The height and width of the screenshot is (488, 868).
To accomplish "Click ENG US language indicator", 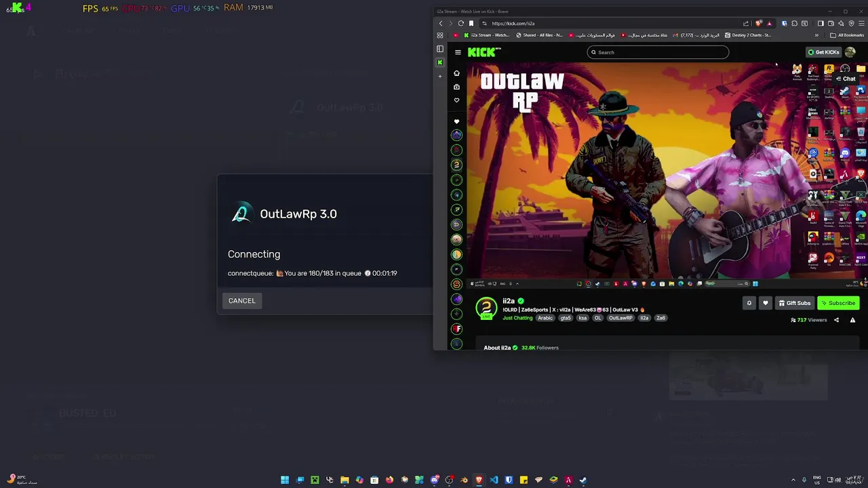I will (817, 480).
